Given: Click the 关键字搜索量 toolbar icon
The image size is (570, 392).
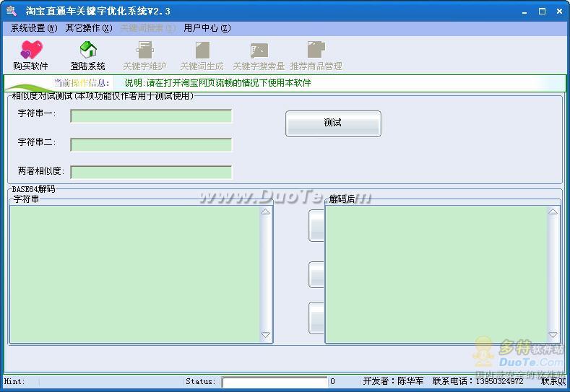Looking at the screenshot, I should click(x=259, y=51).
